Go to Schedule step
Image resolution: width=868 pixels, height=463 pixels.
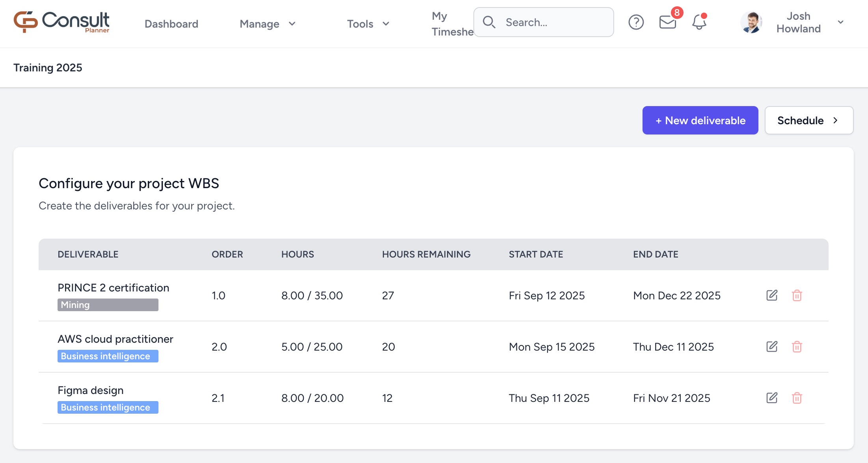(x=808, y=120)
